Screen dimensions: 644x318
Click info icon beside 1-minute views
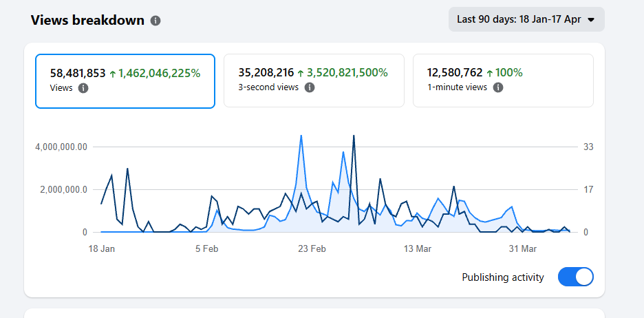point(498,87)
